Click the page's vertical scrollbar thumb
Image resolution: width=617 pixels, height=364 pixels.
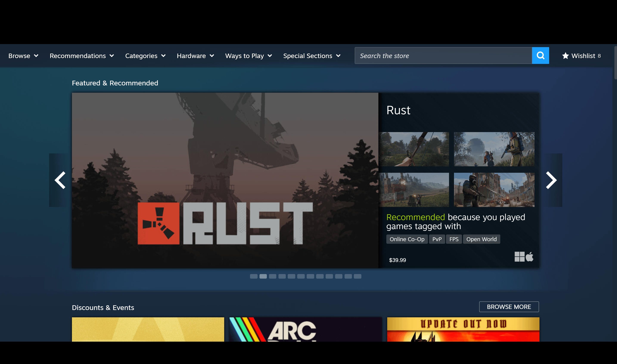[x=615, y=63]
